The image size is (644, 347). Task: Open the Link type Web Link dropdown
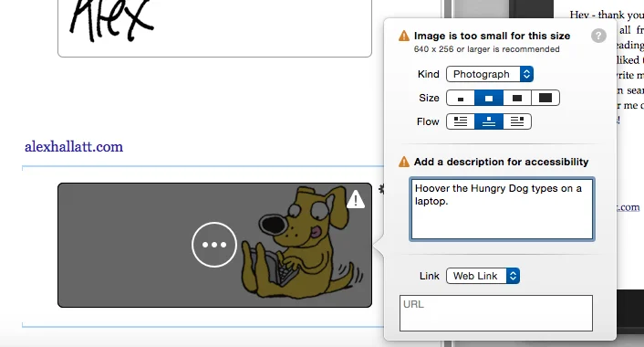click(483, 276)
